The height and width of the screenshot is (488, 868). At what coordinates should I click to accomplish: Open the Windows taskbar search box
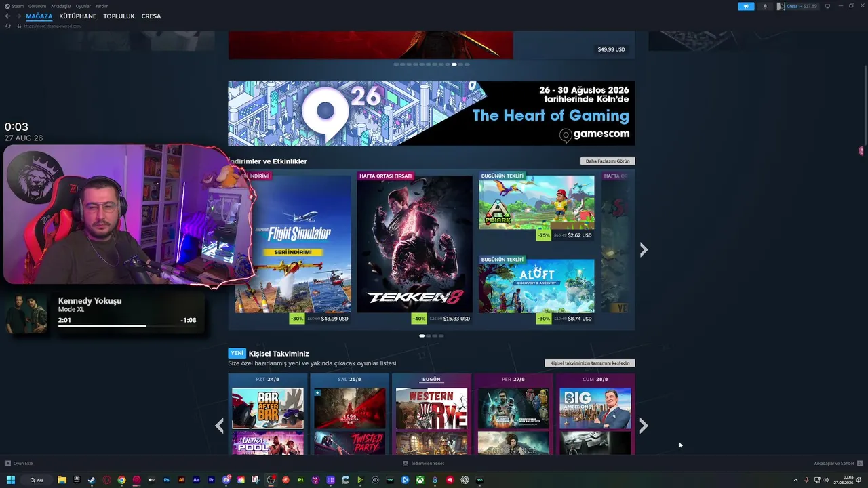pos(37,480)
